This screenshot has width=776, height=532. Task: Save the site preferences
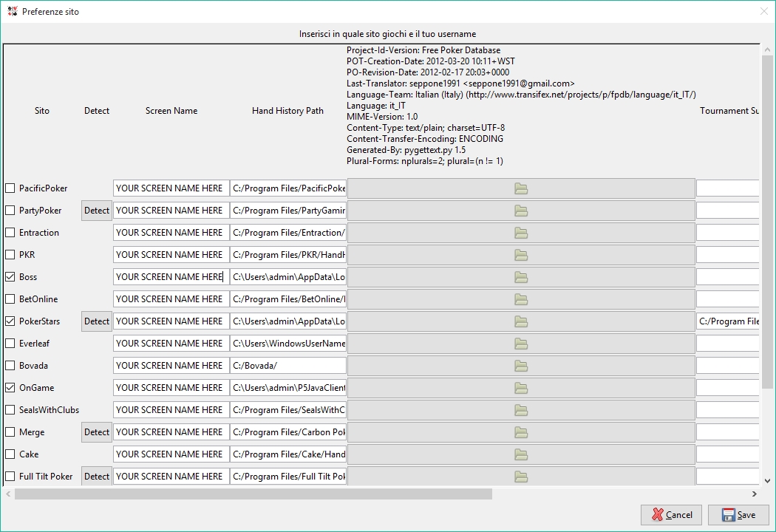(738, 515)
